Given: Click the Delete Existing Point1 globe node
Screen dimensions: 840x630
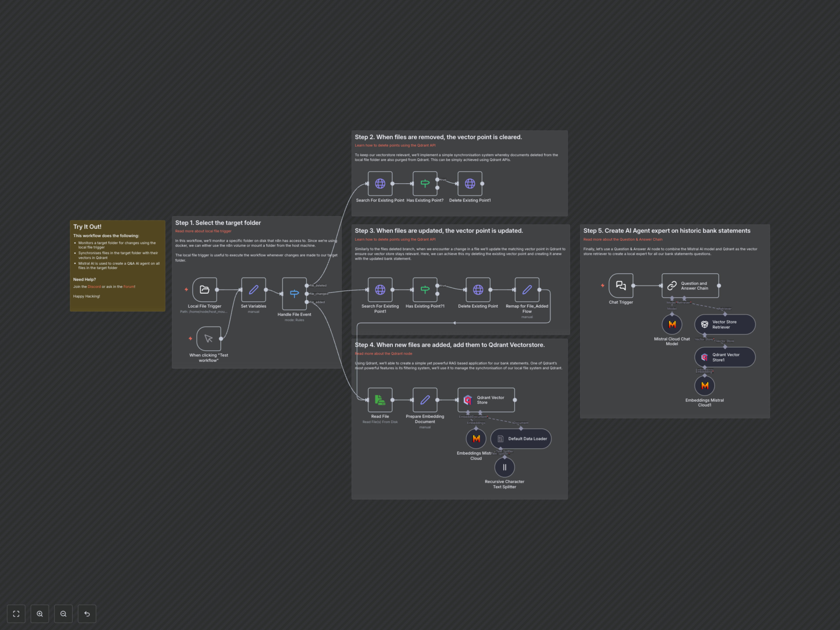Looking at the screenshot, I should click(470, 184).
